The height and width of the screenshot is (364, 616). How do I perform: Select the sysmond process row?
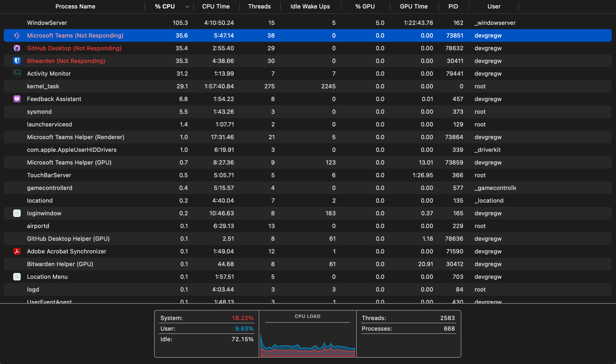point(308,112)
